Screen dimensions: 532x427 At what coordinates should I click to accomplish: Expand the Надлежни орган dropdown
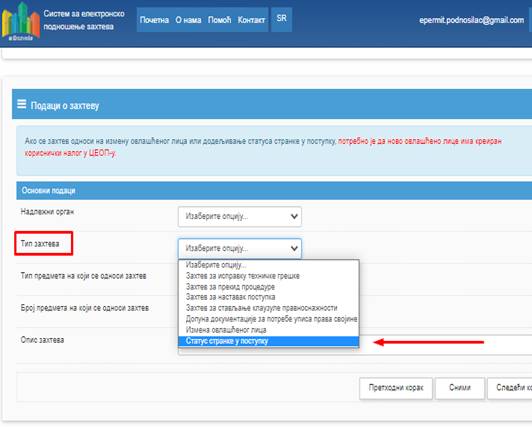point(240,216)
